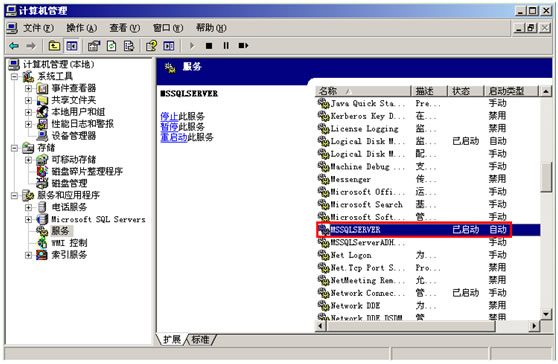Click the list scroll up arrow

[546, 91]
